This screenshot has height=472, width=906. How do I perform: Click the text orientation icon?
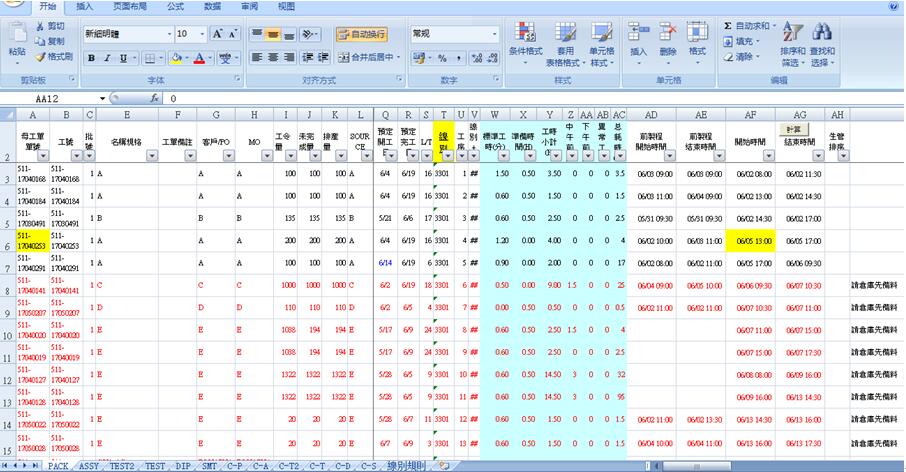[x=309, y=34]
